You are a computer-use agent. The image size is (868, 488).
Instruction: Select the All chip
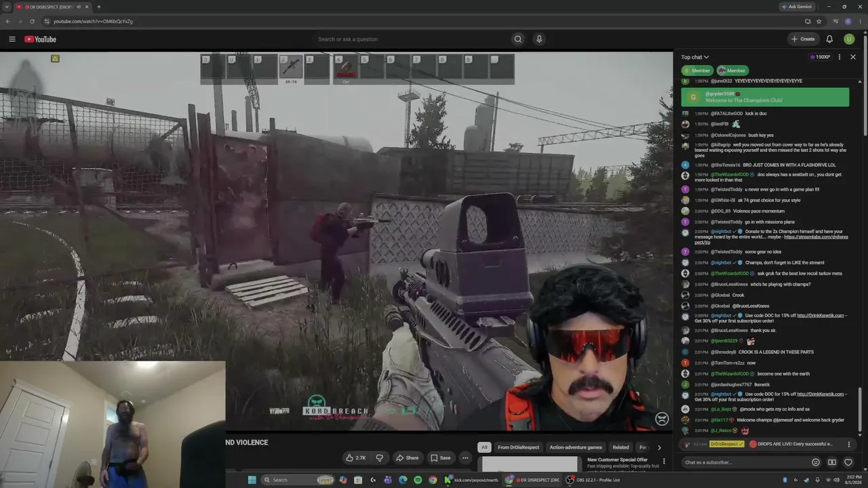click(x=484, y=447)
